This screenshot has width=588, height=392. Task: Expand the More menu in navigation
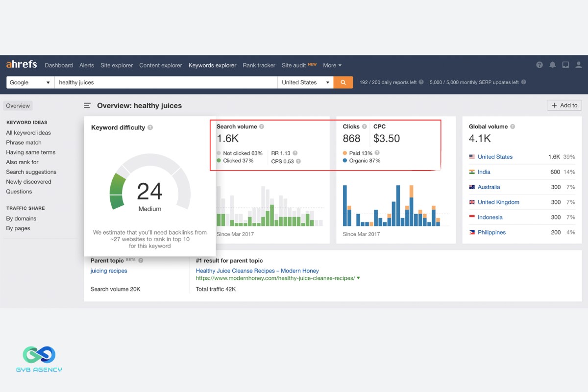[332, 65]
